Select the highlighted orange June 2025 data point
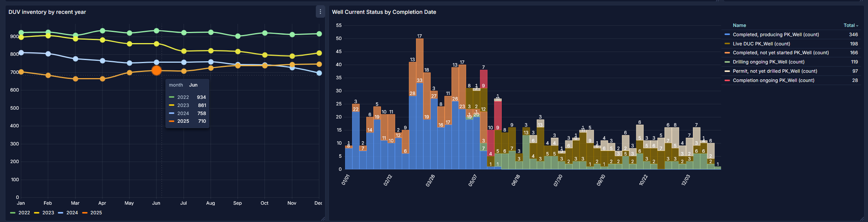868x222 pixels. 157,70
